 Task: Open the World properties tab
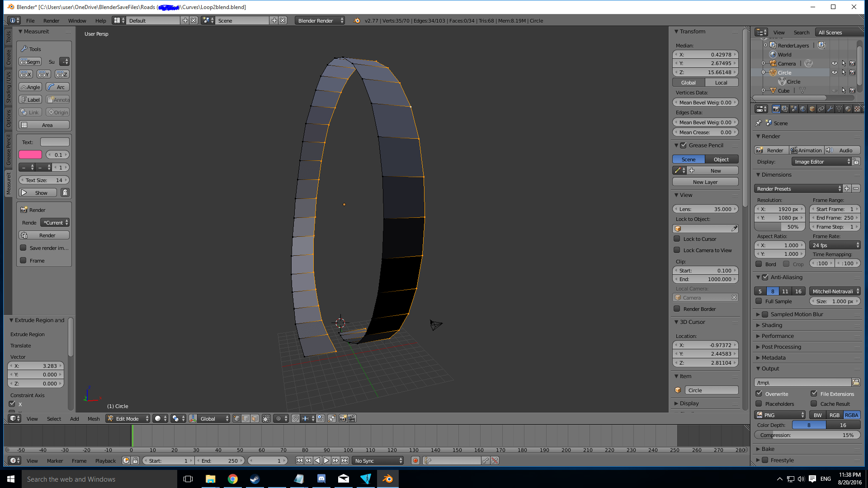(802, 109)
